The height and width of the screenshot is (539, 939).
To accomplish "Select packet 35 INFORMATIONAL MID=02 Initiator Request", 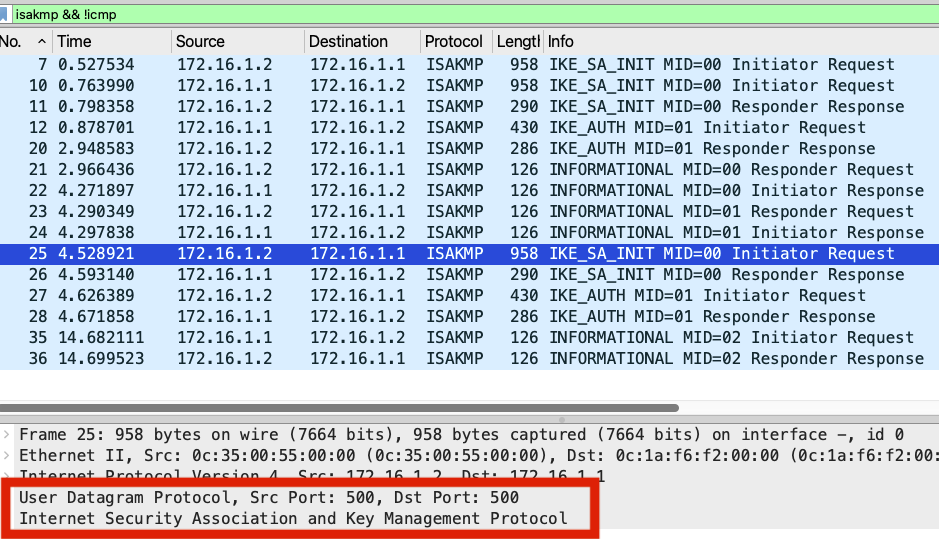I will tap(470, 338).
